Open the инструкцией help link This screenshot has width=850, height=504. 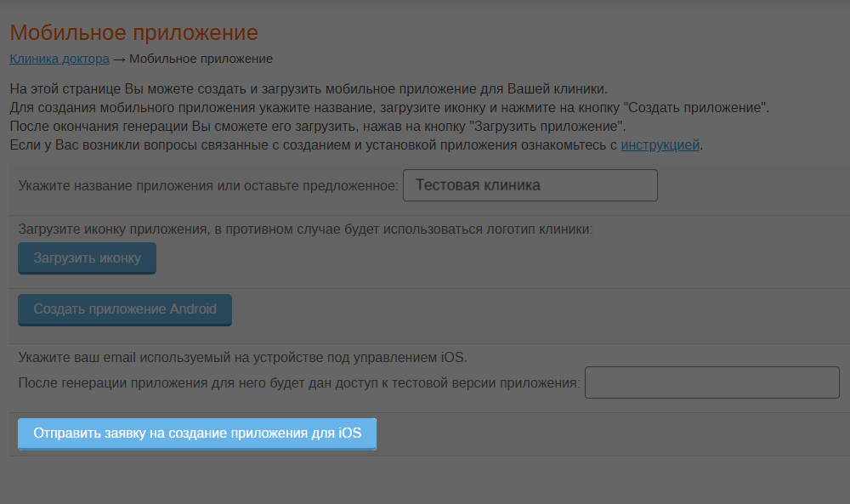pos(660,145)
